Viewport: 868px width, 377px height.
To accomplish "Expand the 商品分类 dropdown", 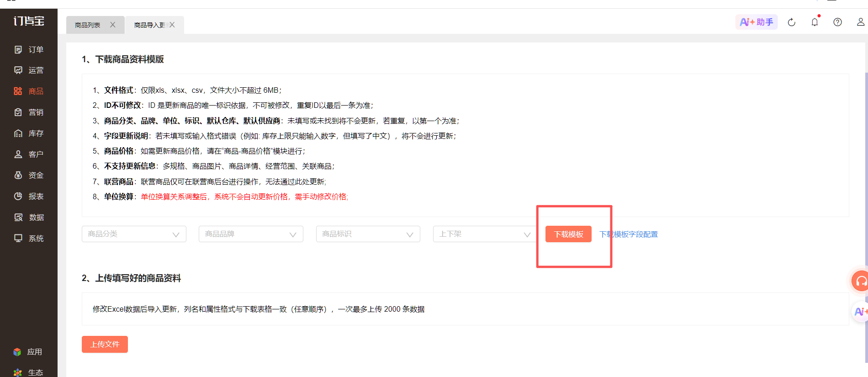I will point(134,234).
